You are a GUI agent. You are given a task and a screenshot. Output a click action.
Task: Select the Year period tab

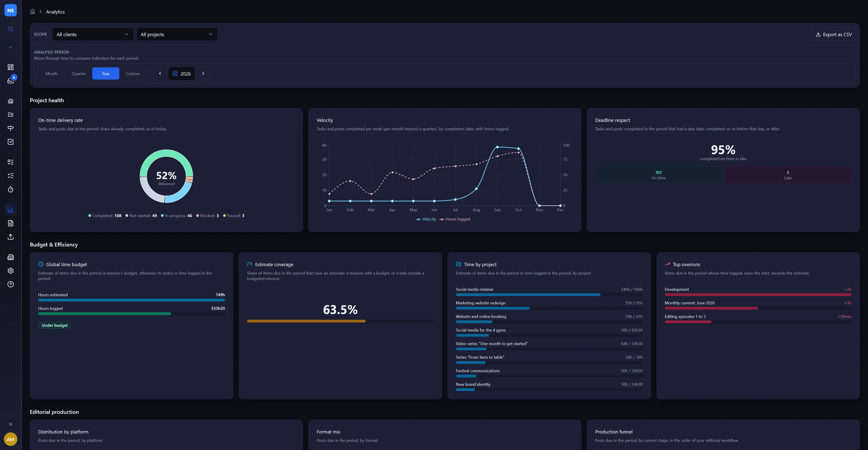[106, 73]
